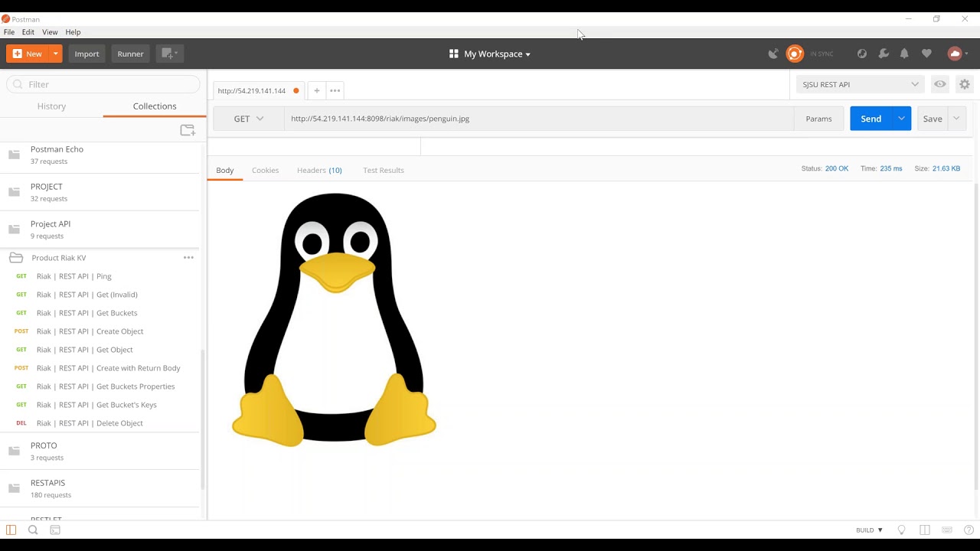Image resolution: width=980 pixels, height=551 pixels.
Task: Select Create with Return Body request
Action: [x=100, y=368]
